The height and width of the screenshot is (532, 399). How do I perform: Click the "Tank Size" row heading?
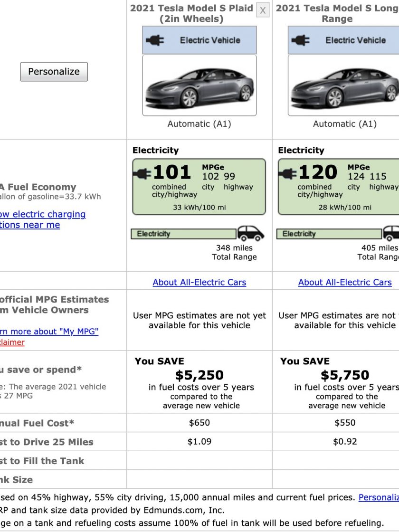pyautogui.click(x=17, y=480)
